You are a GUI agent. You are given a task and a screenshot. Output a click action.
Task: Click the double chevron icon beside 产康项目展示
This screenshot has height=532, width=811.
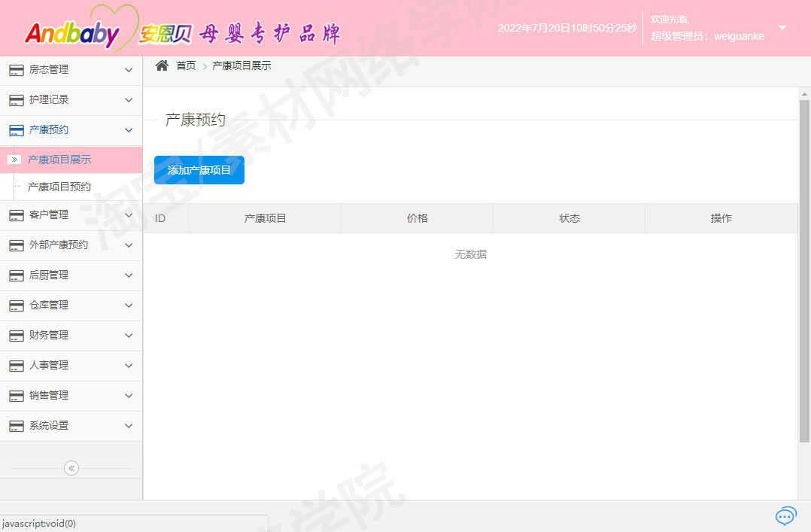(x=14, y=160)
